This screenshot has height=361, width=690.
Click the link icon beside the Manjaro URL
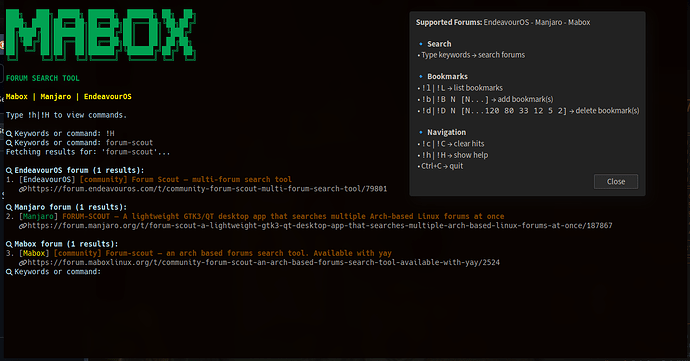click(22, 226)
